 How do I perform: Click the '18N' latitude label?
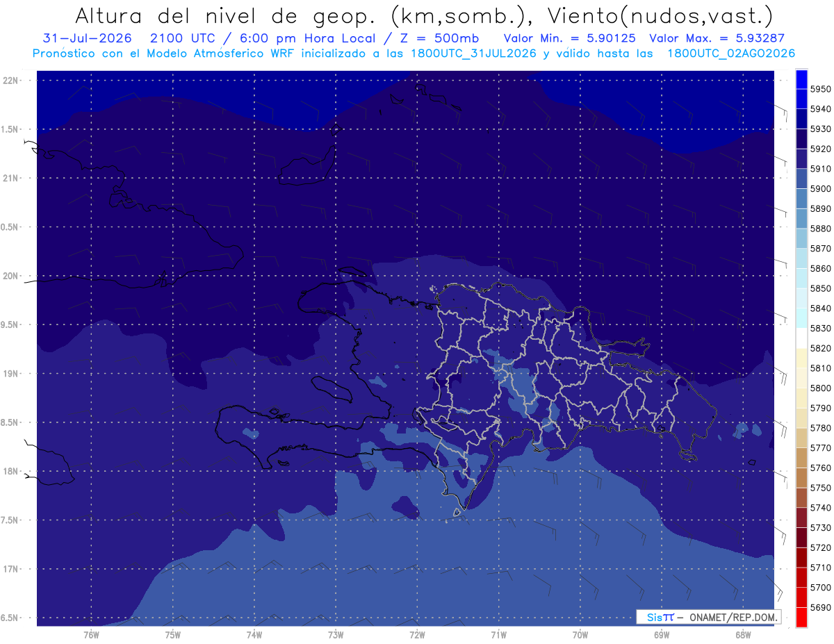[10, 471]
